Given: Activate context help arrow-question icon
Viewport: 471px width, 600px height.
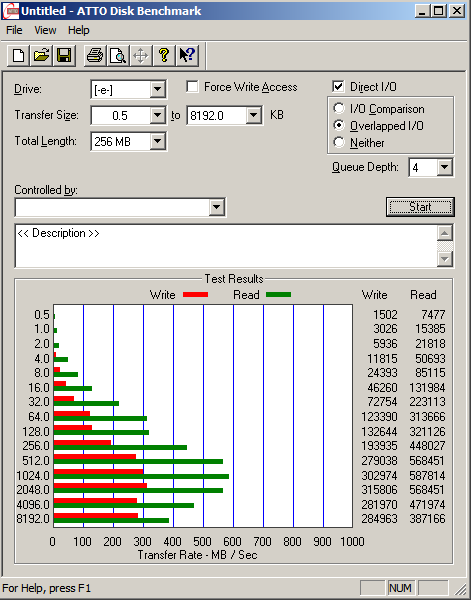Looking at the screenshot, I should 187,56.
